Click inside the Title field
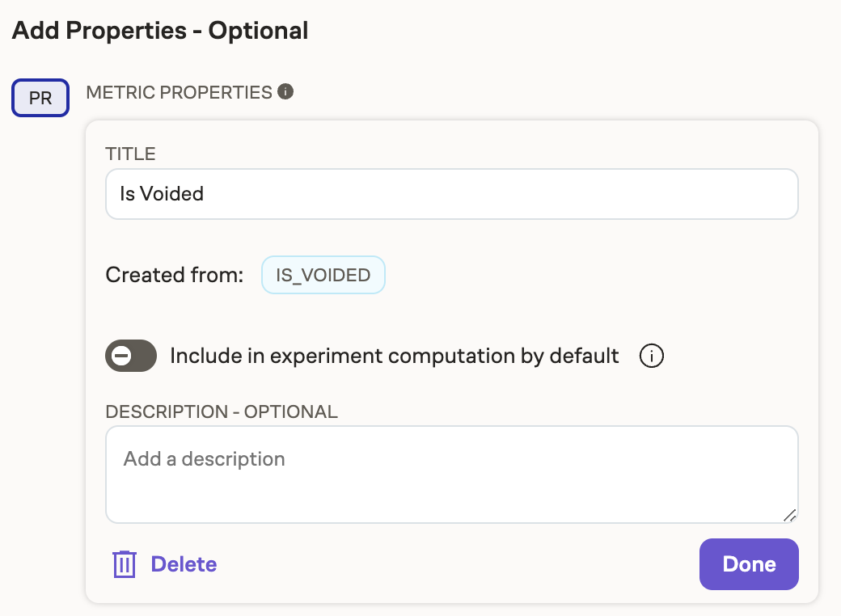This screenshot has height=616, width=841. [x=450, y=193]
